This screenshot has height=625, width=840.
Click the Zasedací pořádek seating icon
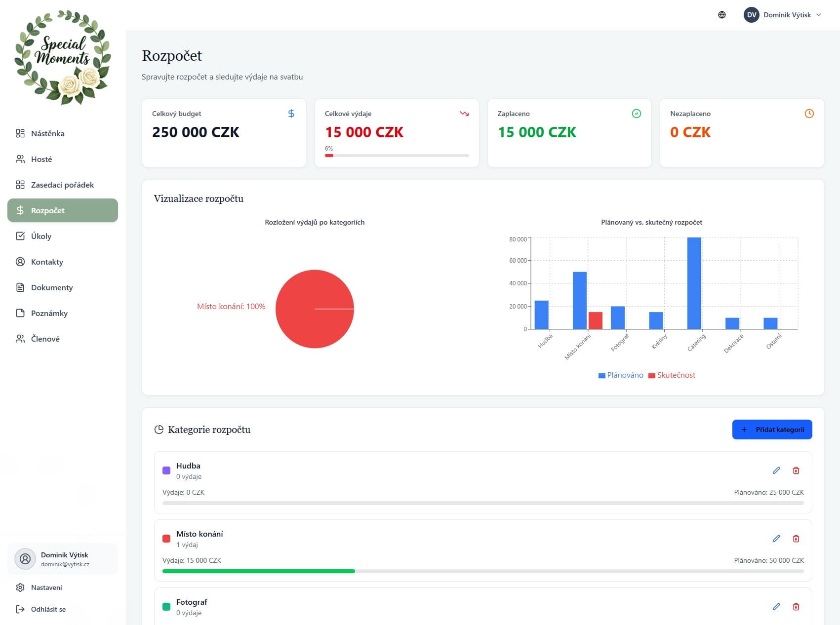[x=20, y=185]
